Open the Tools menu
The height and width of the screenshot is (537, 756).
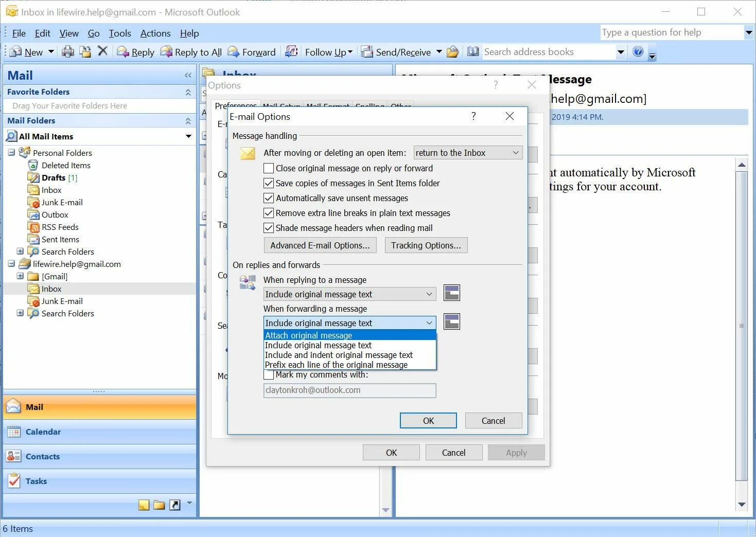point(120,33)
